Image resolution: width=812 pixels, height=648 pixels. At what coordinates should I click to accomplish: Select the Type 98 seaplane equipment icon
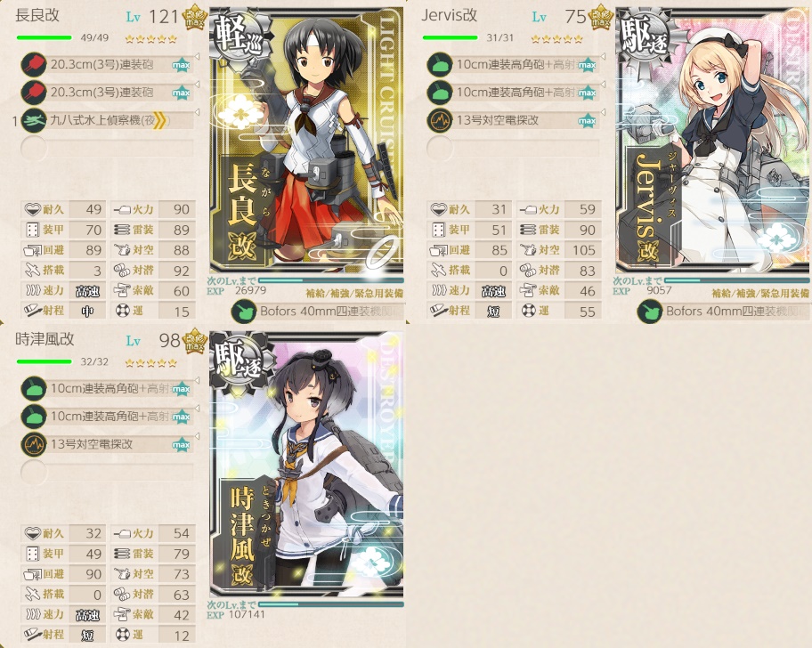(34, 120)
